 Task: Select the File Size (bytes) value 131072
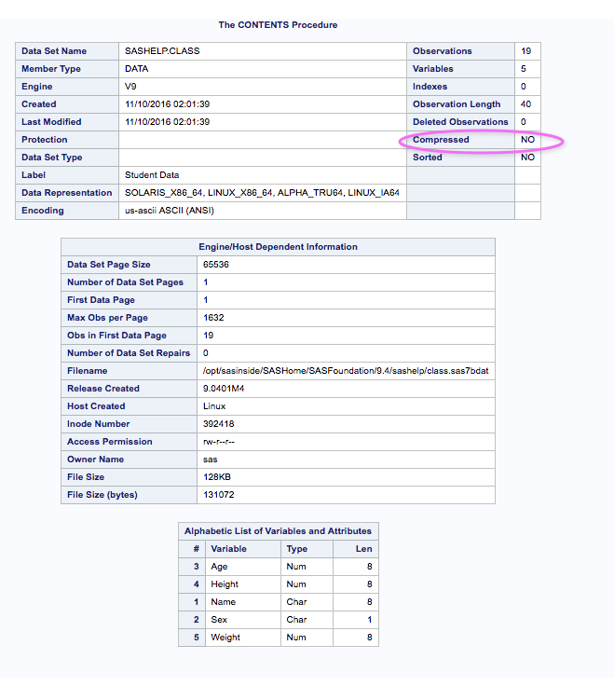219,495
